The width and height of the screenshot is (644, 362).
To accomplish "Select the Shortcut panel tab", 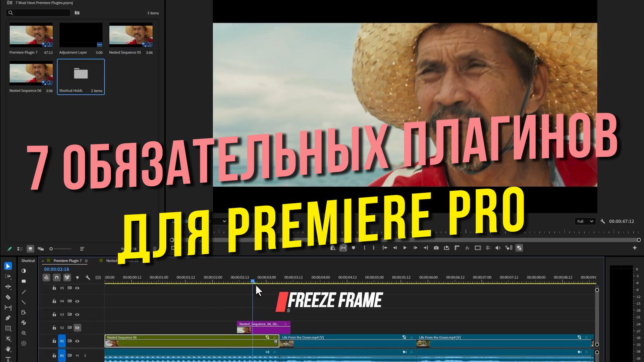I will [x=28, y=261].
